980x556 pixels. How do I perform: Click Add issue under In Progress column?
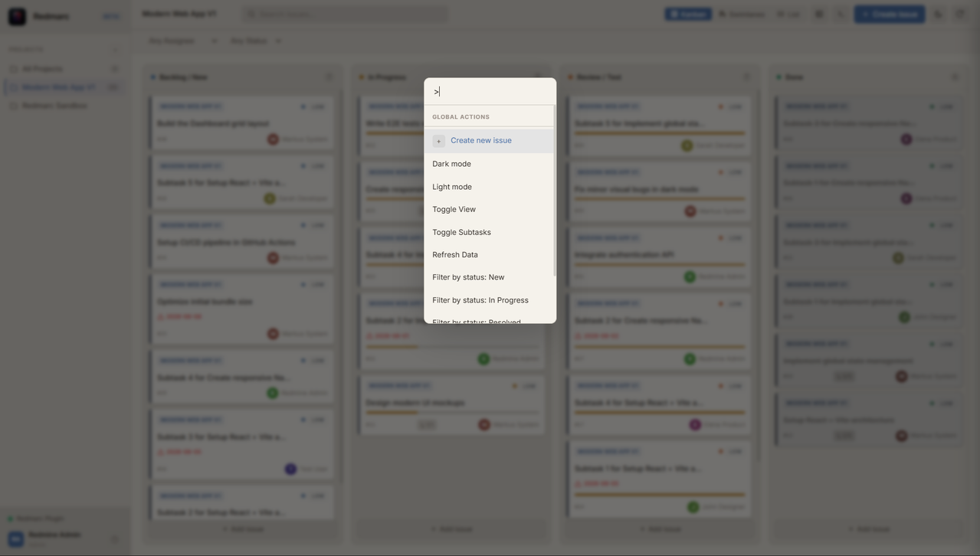[452, 529]
